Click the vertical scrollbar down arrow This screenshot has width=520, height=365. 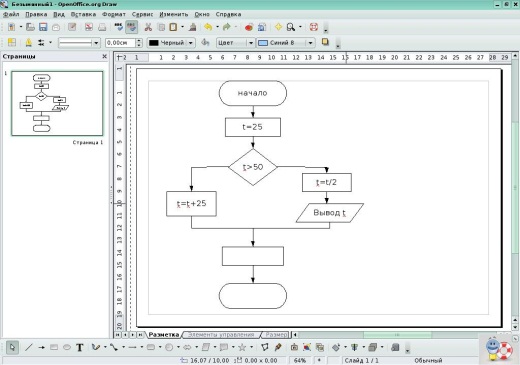[515, 327]
